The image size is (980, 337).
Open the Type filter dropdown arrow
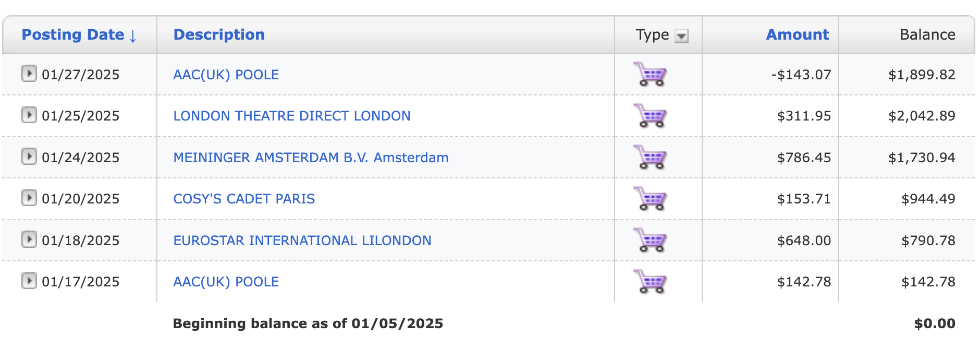tap(681, 36)
